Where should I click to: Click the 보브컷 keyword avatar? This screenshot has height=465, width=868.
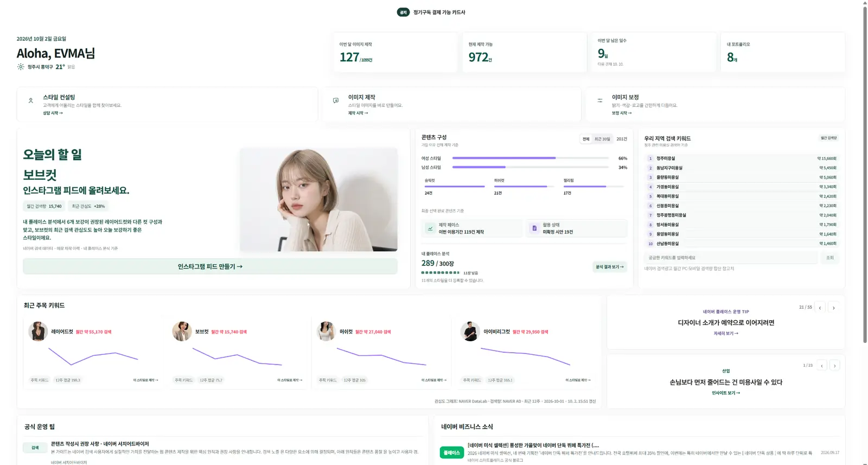(182, 332)
